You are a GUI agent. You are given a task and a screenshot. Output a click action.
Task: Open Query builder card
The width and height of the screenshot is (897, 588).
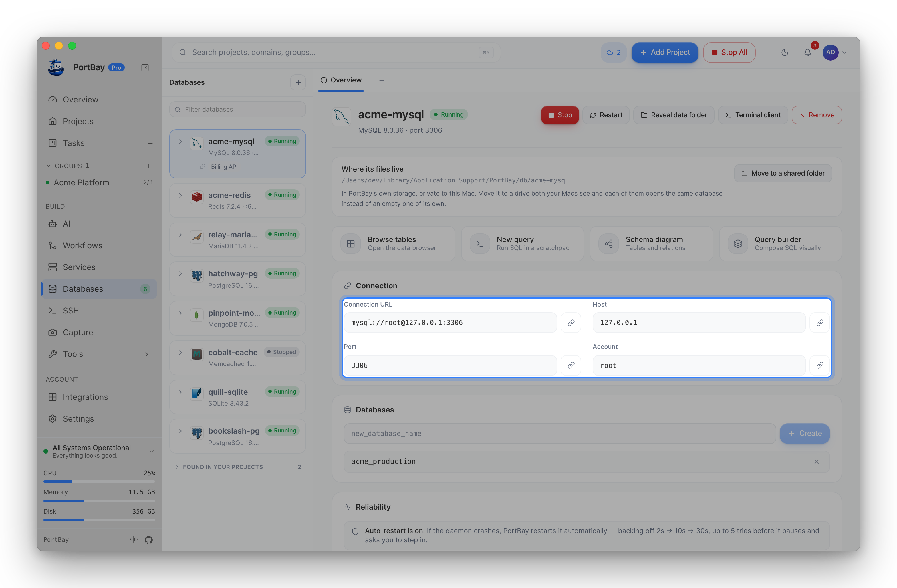coord(780,243)
